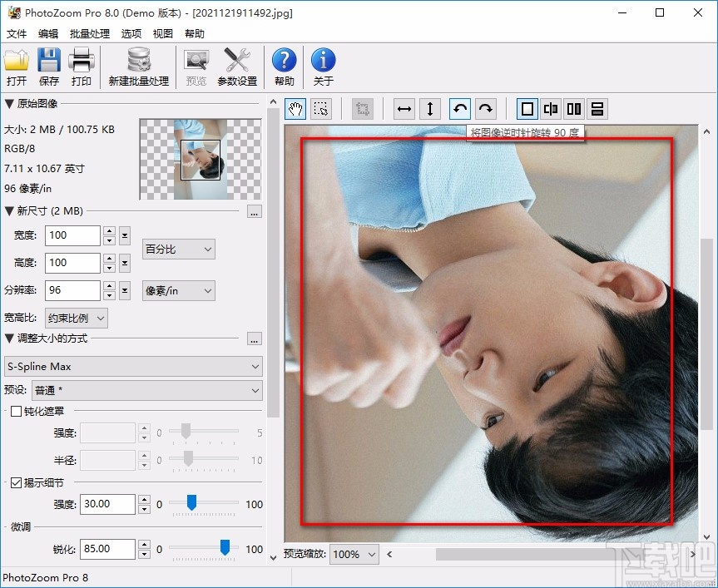The height and width of the screenshot is (588, 718).
Task: Open New Batch Process (新建批量处理)
Action: 138,67
